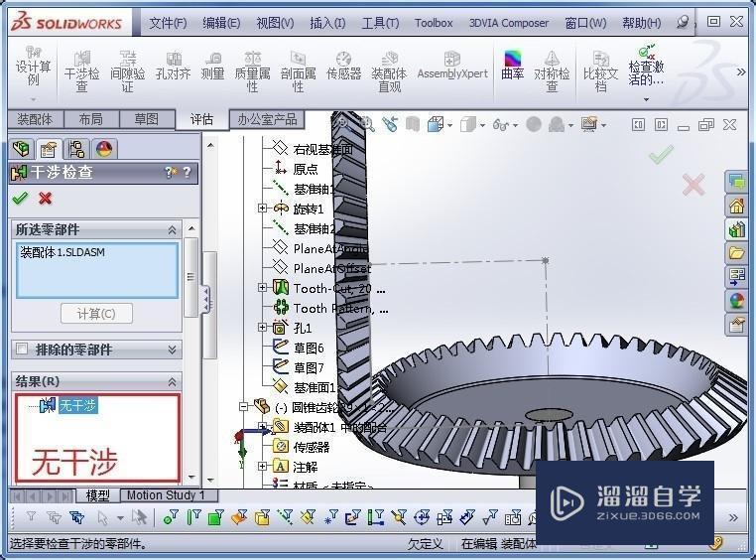756x560 pixels.
Task: Select the 原点 origin tree item
Action: point(306,169)
